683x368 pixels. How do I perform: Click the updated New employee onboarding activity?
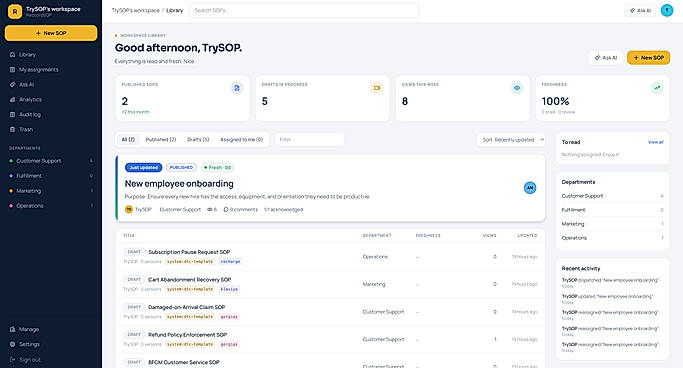(x=608, y=299)
